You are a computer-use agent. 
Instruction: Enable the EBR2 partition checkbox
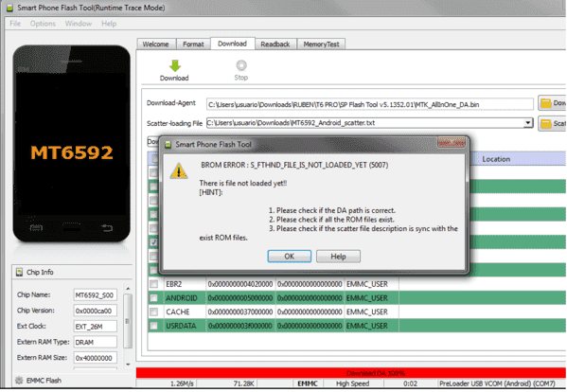click(153, 284)
